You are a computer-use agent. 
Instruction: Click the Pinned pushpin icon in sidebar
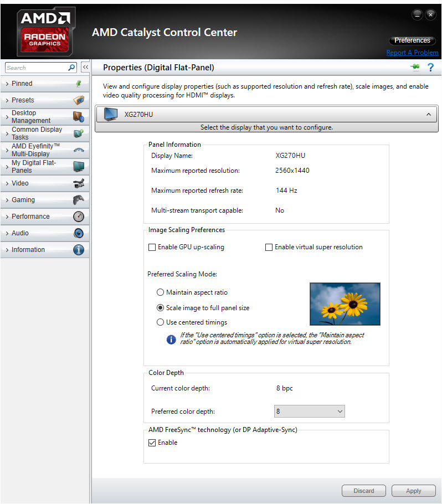pos(79,84)
